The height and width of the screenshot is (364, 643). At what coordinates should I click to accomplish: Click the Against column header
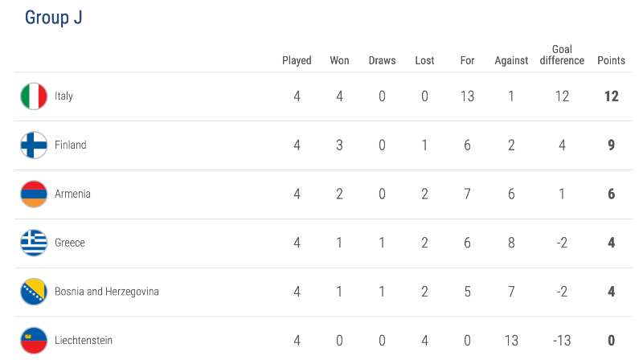[x=511, y=60]
